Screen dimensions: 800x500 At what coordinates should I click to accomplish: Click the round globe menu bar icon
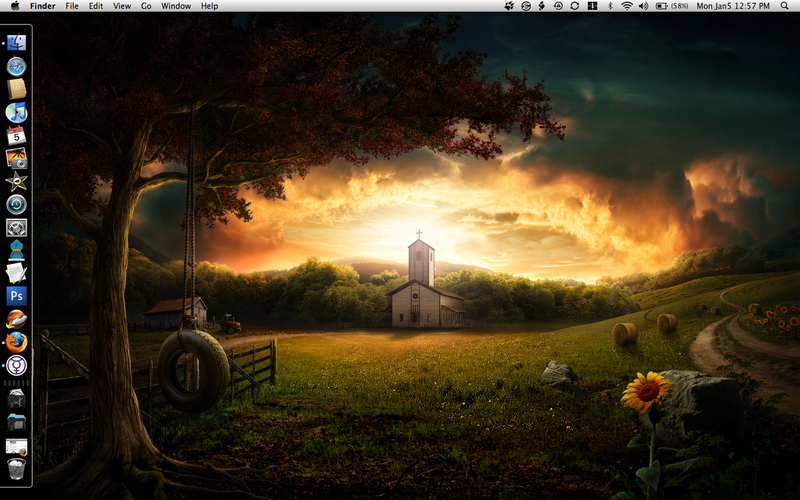pos(526,6)
